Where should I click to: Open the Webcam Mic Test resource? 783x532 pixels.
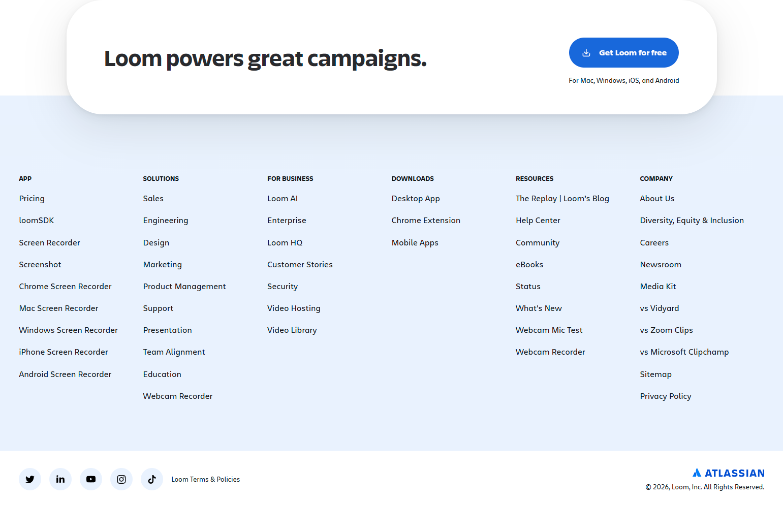coord(549,330)
